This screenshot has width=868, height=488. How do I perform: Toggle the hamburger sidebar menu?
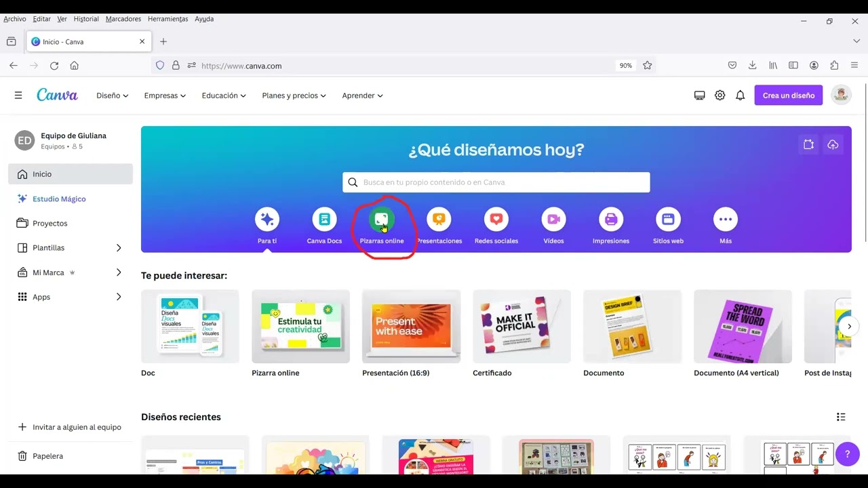pos(18,96)
